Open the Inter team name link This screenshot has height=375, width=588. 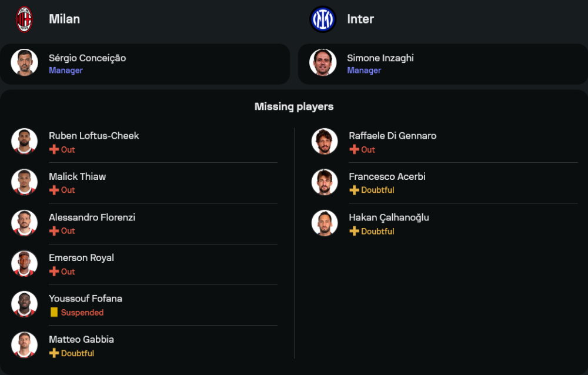(360, 19)
